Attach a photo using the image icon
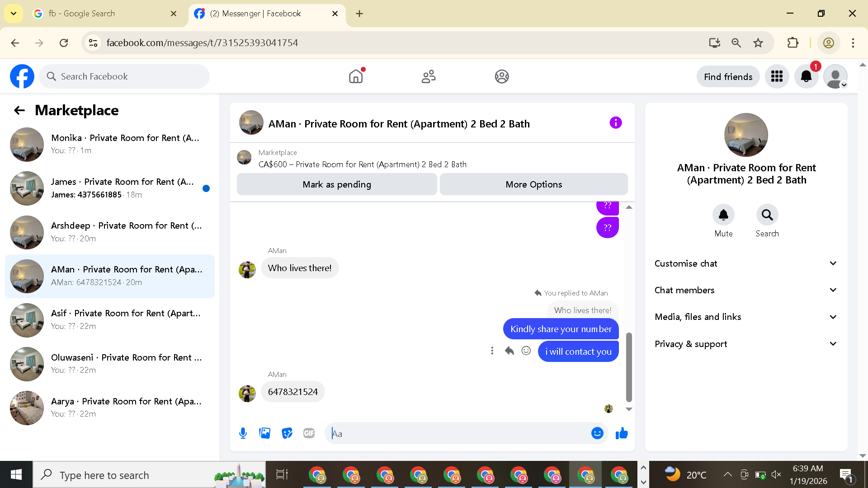The image size is (868, 488). click(x=264, y=433)
